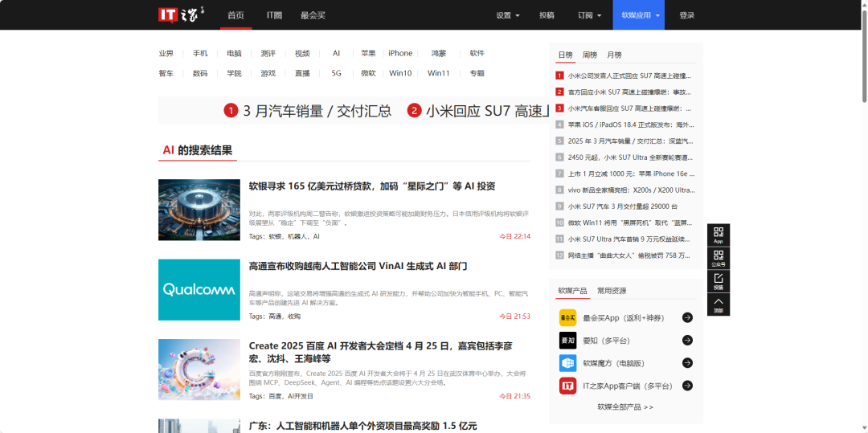868x433 pixels.
Task: Open the 鸿蒙 category
Action: pyautogui.click(x=439, y=54)
